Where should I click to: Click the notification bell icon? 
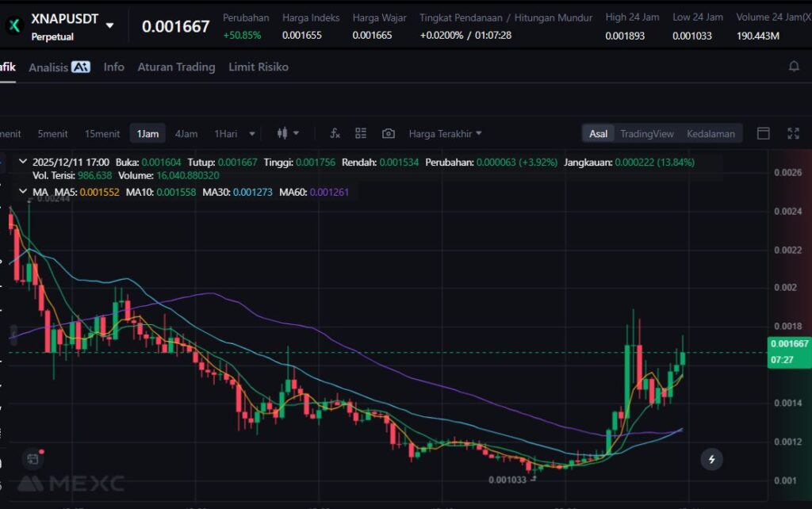point(793,67)
